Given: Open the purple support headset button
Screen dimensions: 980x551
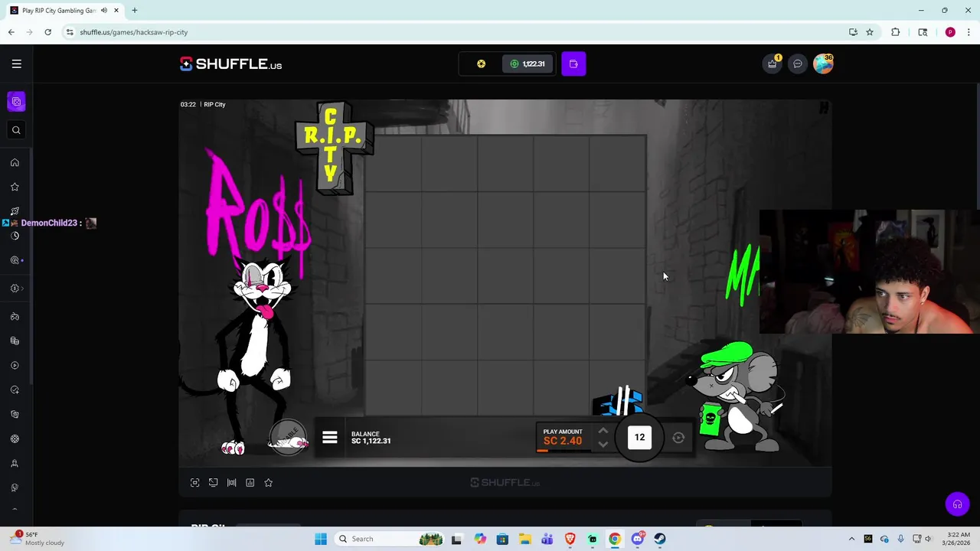Looking at the screenshot, I should [x=957, y=504].
